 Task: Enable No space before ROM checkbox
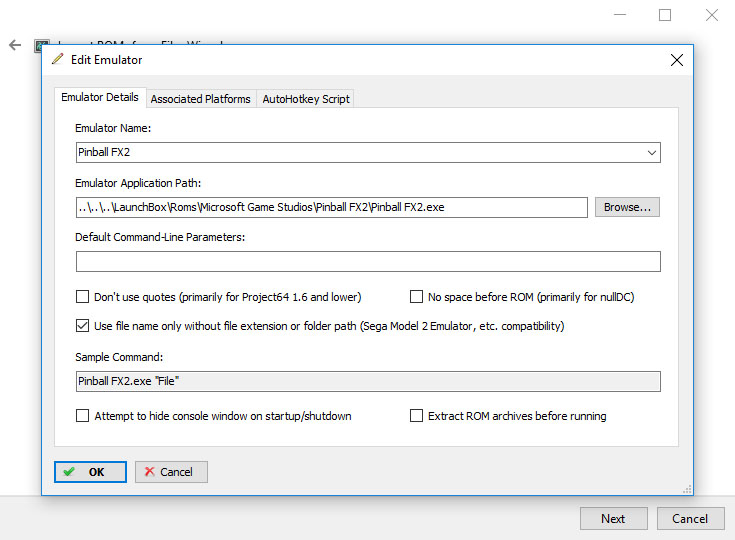pyautogui.click(x=416, y=297)
